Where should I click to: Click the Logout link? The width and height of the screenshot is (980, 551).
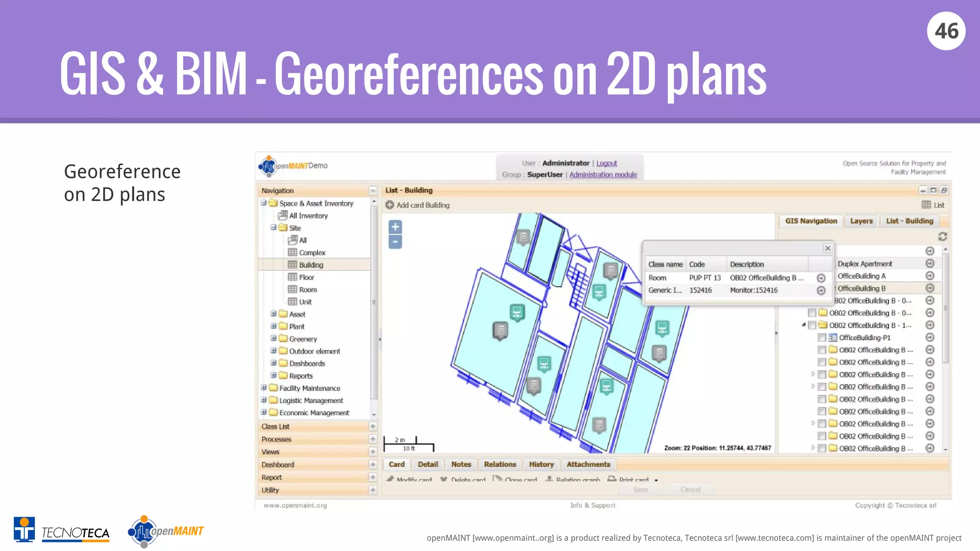coord(607,163)
